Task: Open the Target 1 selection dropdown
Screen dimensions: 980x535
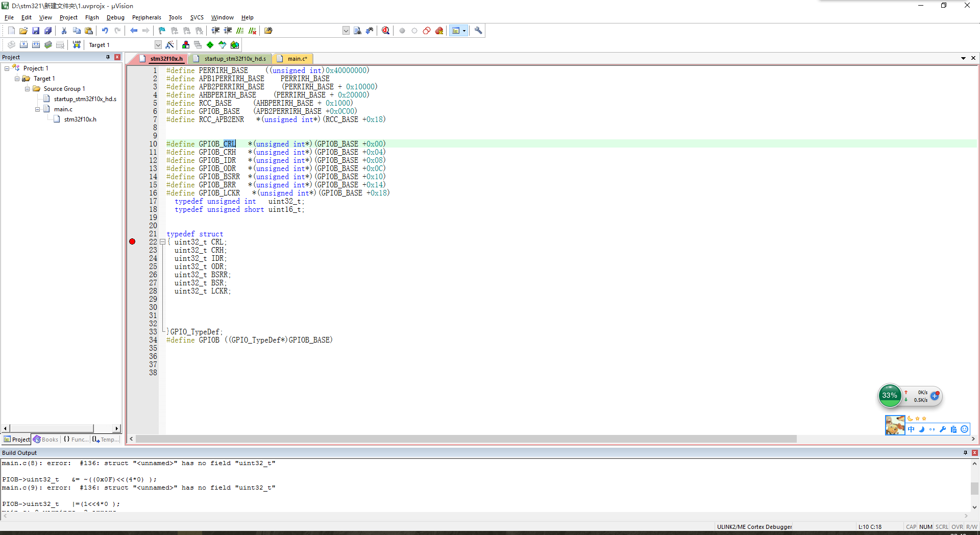Action: (x=158, y=45)
